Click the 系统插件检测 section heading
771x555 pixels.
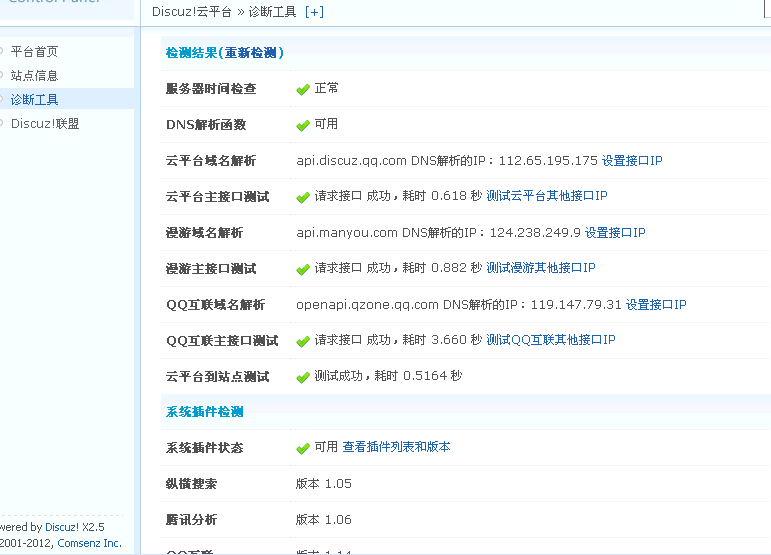point(205,412)
